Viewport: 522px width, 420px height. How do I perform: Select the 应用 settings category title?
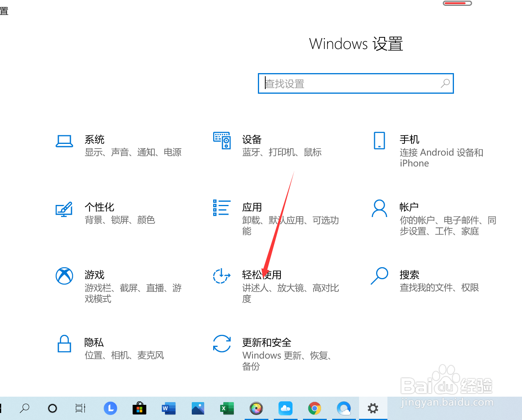point(252,207)
